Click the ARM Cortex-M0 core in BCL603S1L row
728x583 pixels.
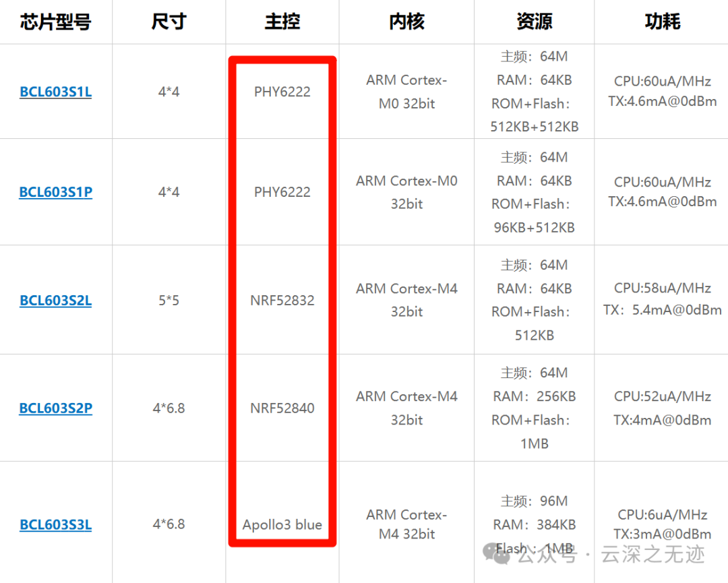pyautogui.click(x=406, y=92)
